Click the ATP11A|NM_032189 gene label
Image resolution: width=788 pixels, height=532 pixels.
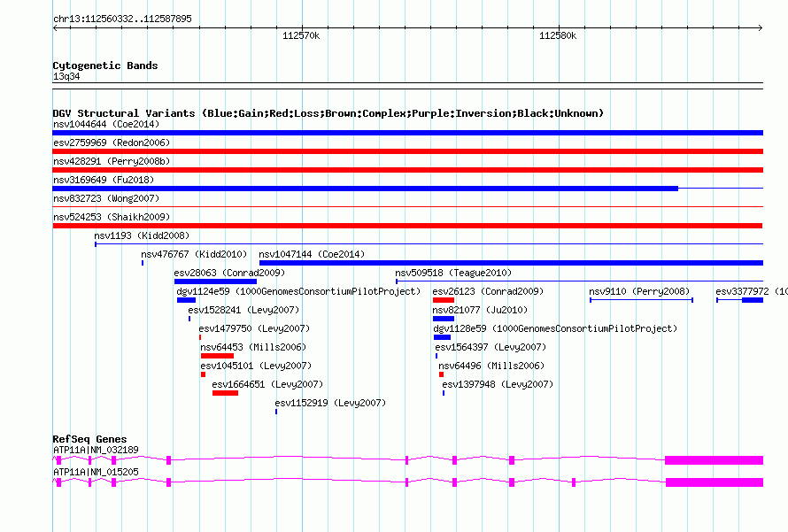(96, 450)
